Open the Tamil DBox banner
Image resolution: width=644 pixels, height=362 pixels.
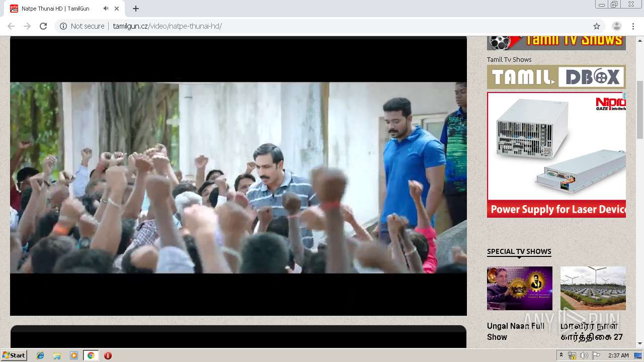coord(556,77)
